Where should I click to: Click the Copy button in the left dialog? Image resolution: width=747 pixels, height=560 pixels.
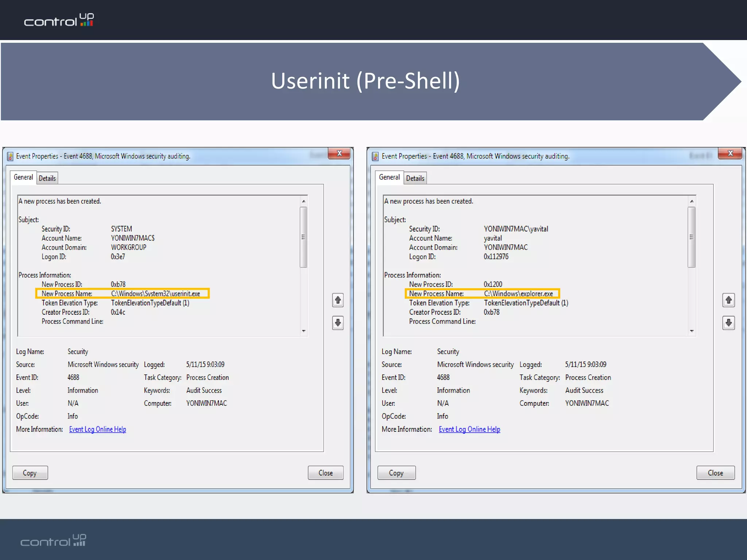(30, 473)
